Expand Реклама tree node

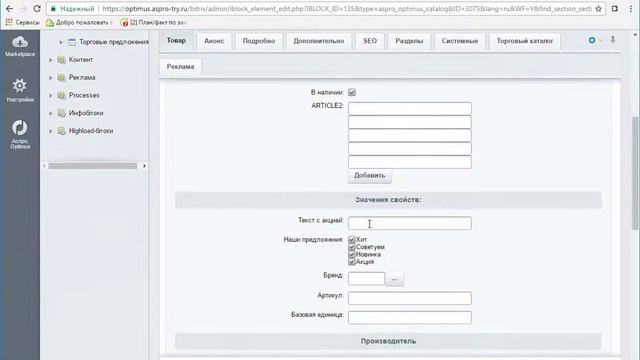point(51,78)
